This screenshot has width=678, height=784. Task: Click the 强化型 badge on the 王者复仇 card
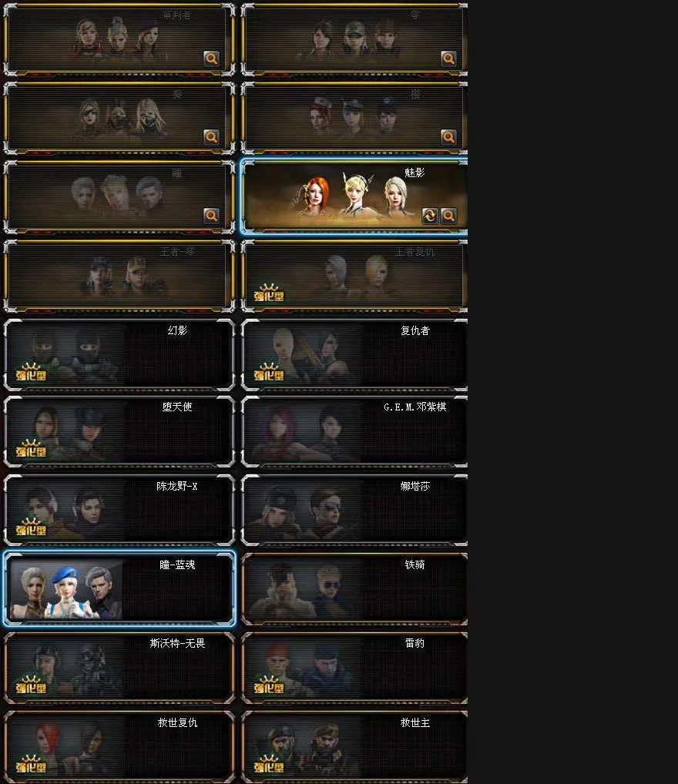[269, 293]
